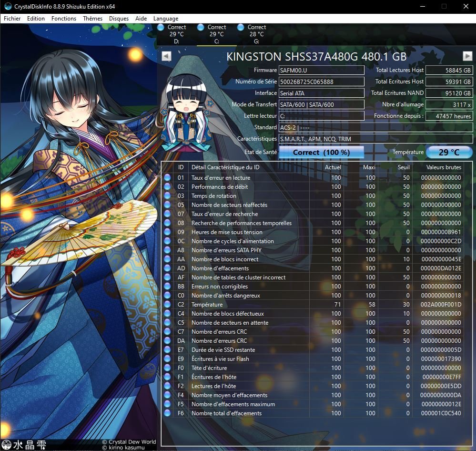Image resolution: width=476 pixels, height=451 pixels.
Task: Open the Fichier menu
Action: tap(12, 19)
